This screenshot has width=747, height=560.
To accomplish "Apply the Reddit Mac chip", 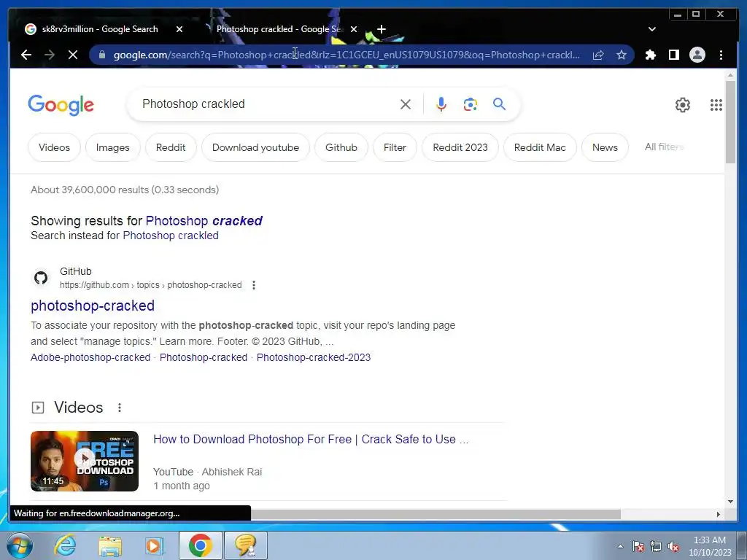I will pyautogui.click(x=540, y=147).
